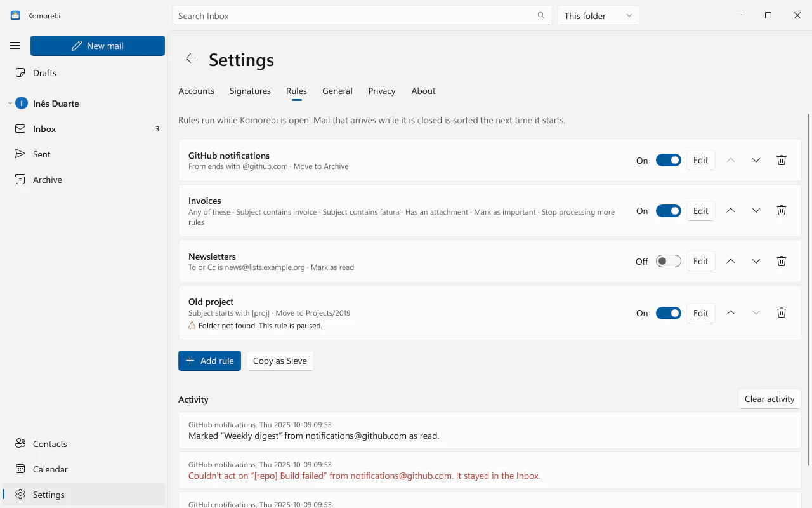Viewport: 812px width, 508px height.
Task: Open the Sent folder
Action: (84, 154)
